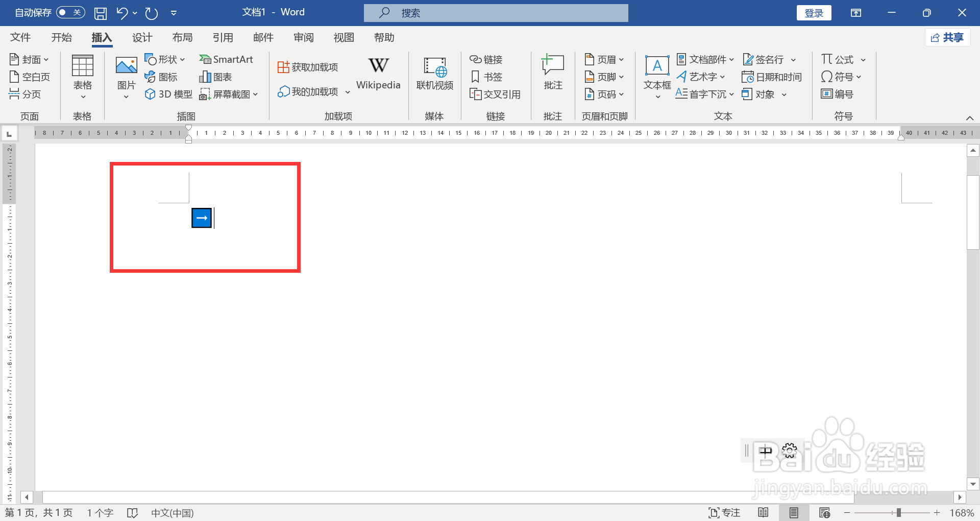The image size is (980, 521).
Task: Insert a 书签 bookmark
Action: [x=486, y=77]
